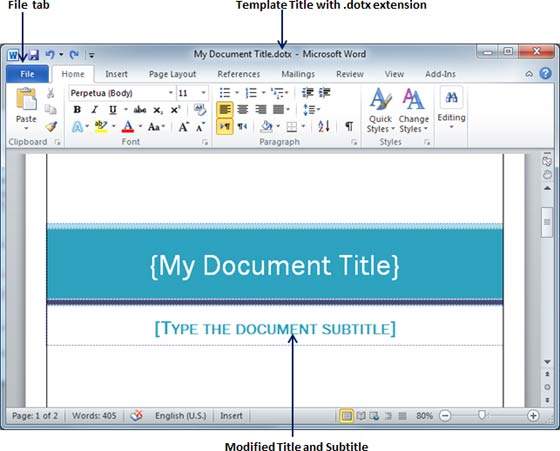Toggle Left-to-Right text direction
Screen dimensions: 560x451
(x=225, y=126)
